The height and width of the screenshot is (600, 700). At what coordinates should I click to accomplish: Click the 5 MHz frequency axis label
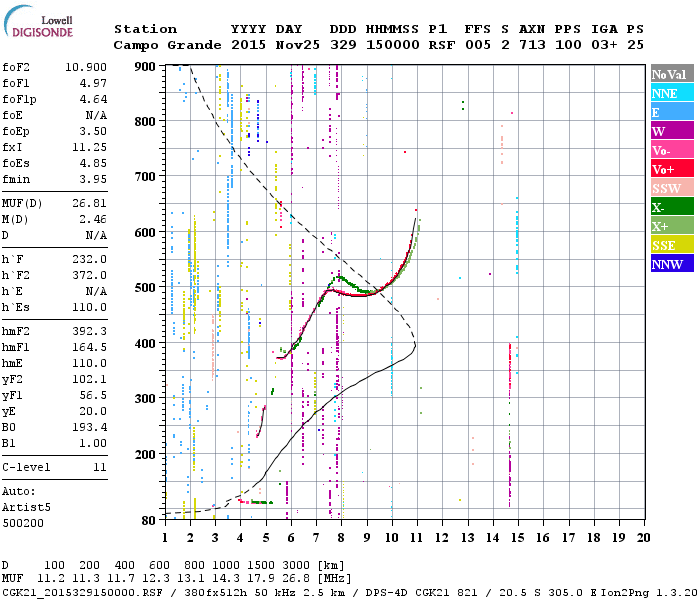coord(266,538)
